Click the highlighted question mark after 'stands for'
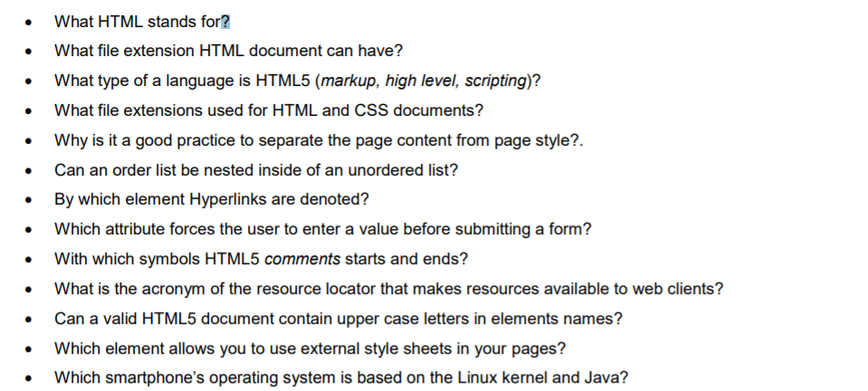Viewport: 868px width, 391px height. click(x=225, y=22)
